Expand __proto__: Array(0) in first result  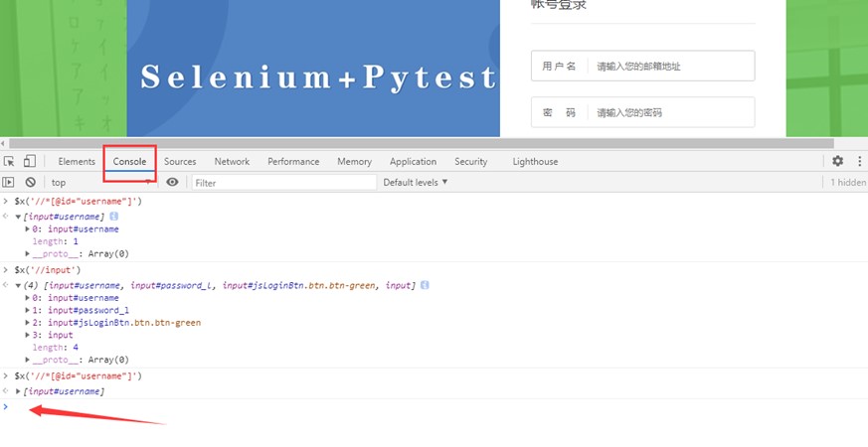[x=27, y=254]
